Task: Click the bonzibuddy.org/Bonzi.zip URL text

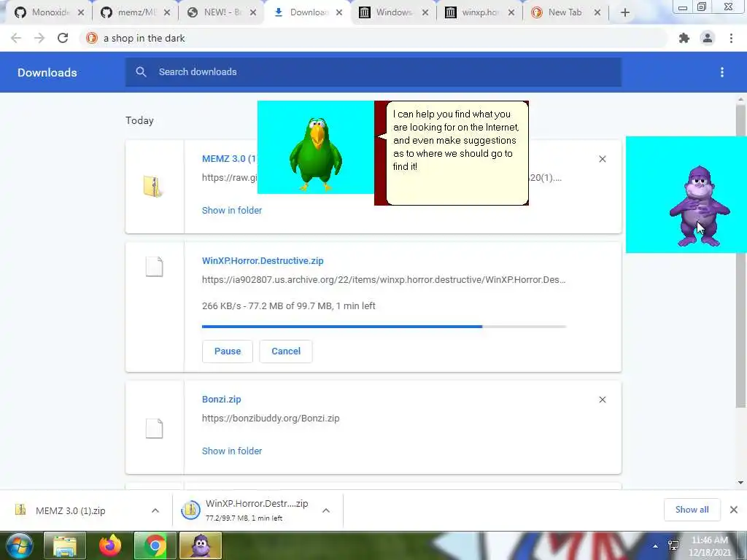Action: point(271,418)
